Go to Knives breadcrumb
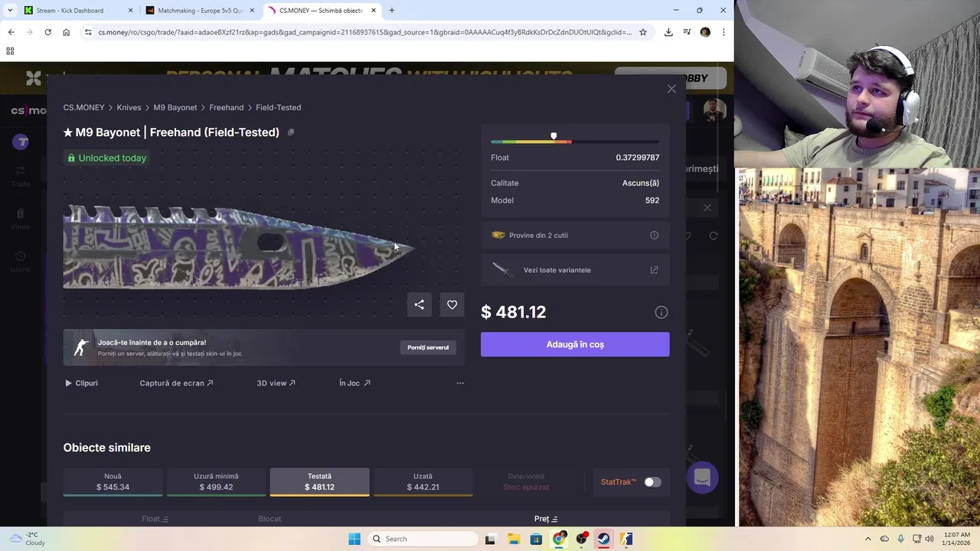 click(129, 107)
